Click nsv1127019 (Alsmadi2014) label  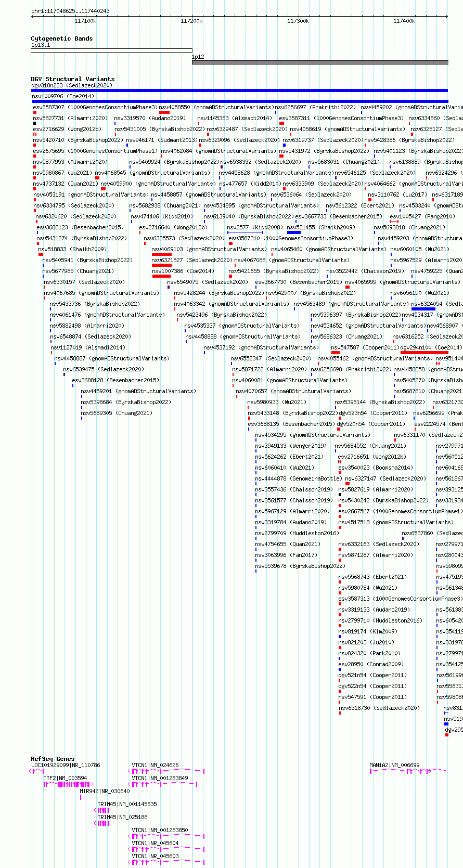[x=88, y=347]
